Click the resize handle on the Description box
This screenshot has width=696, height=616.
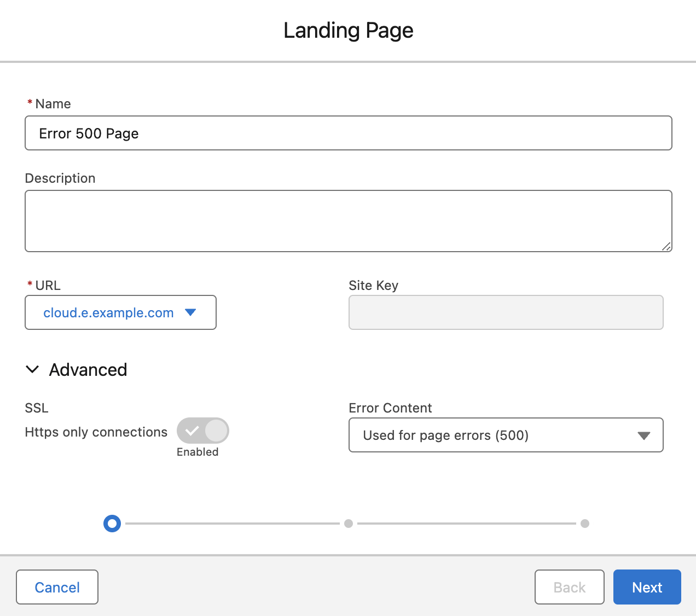tap(668, 247)
